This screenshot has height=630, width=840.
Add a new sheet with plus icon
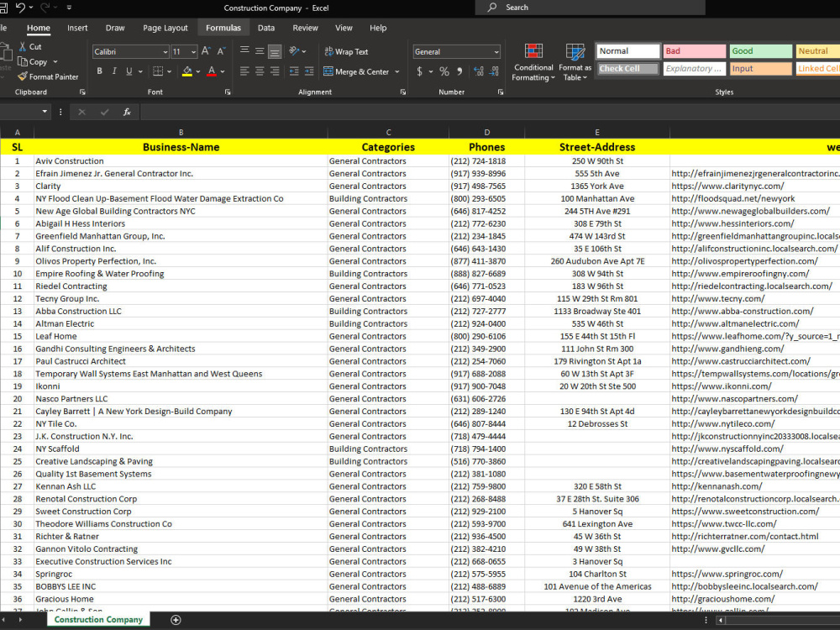(176, 620)
